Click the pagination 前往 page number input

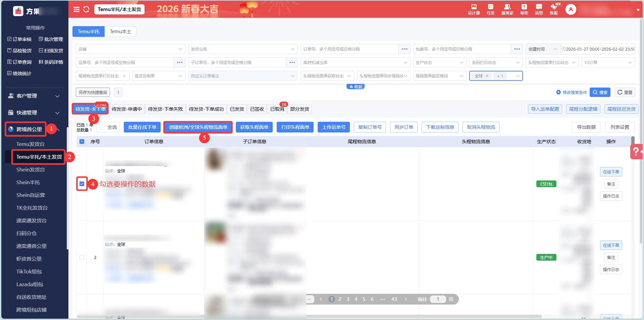coord(438,299)
